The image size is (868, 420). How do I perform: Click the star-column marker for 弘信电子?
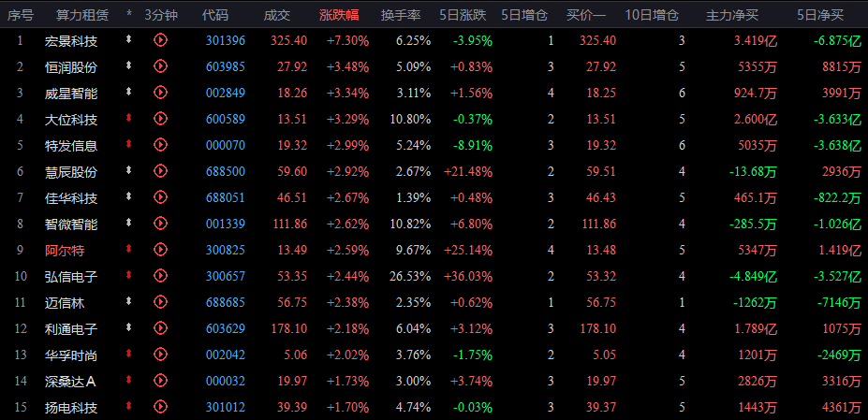(129, 274)
